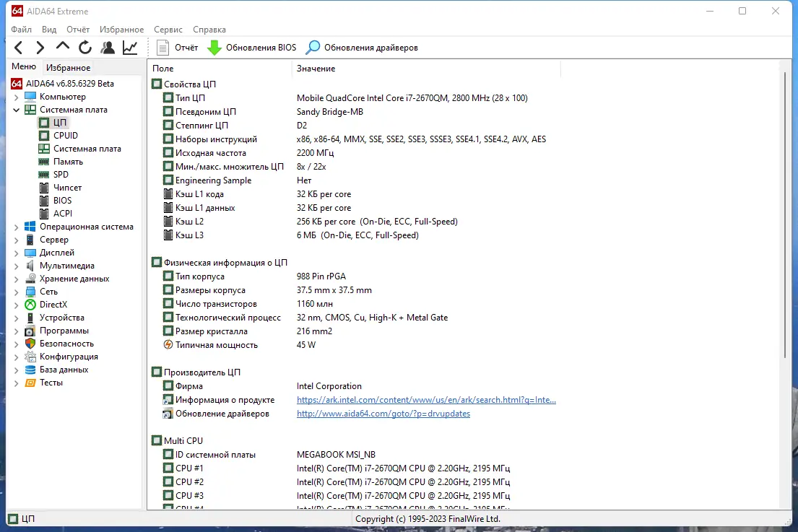798x532 pixels.
Task: Open the Вид menu
Action: point(49,30)
